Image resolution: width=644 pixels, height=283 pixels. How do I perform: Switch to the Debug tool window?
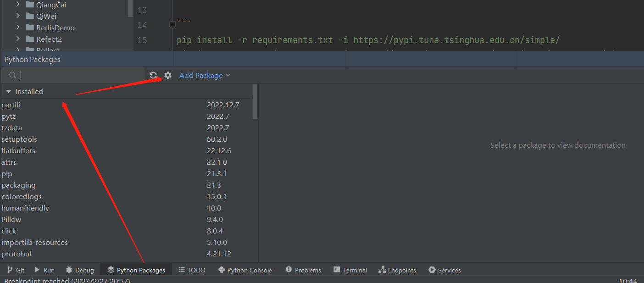point(80,270)
